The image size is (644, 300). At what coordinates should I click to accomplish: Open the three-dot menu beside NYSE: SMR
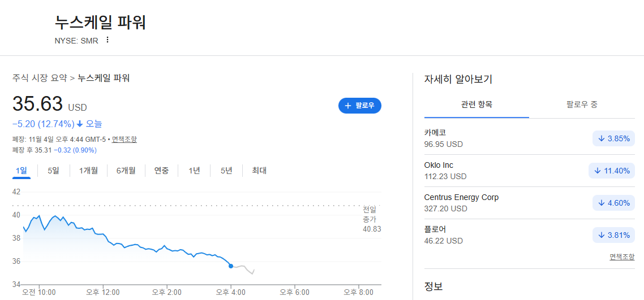pos(108,40)
